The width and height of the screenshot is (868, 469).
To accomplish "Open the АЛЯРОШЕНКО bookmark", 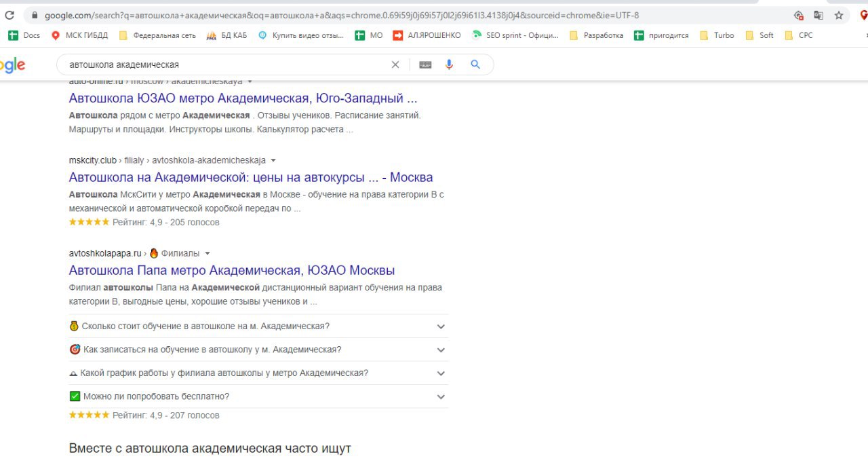I will tap(427, 35).
